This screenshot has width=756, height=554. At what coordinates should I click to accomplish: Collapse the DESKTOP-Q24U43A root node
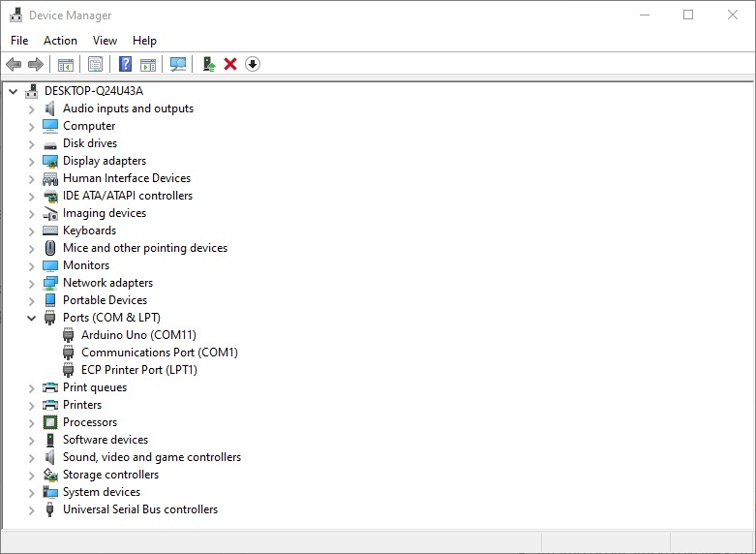click(x=13, y=91)
